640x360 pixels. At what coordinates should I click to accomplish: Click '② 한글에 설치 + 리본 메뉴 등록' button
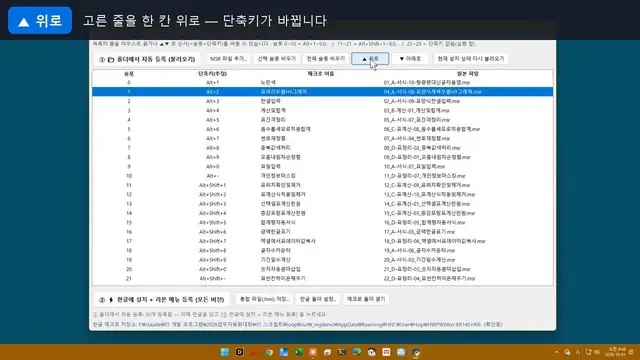[162, 300]
